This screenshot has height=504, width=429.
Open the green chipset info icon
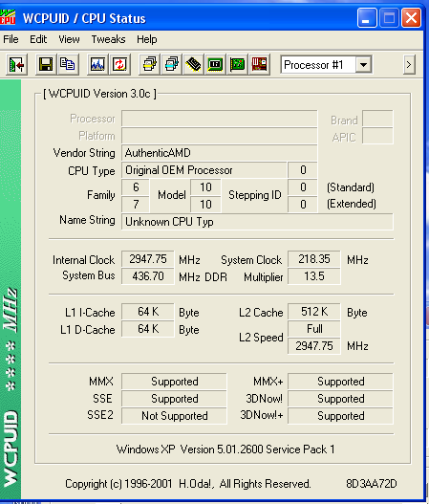(x=215, y=65)
